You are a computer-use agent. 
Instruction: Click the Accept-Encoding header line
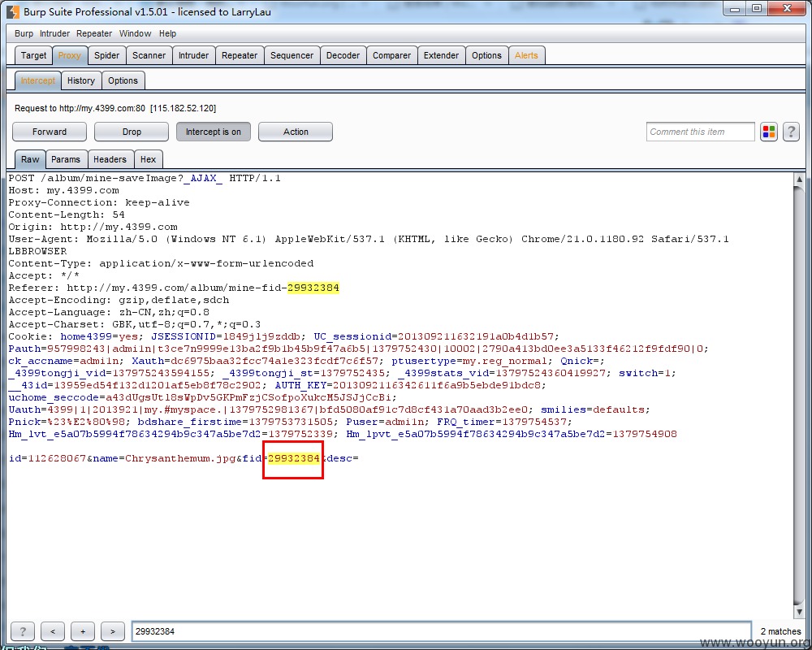point(119,300)
